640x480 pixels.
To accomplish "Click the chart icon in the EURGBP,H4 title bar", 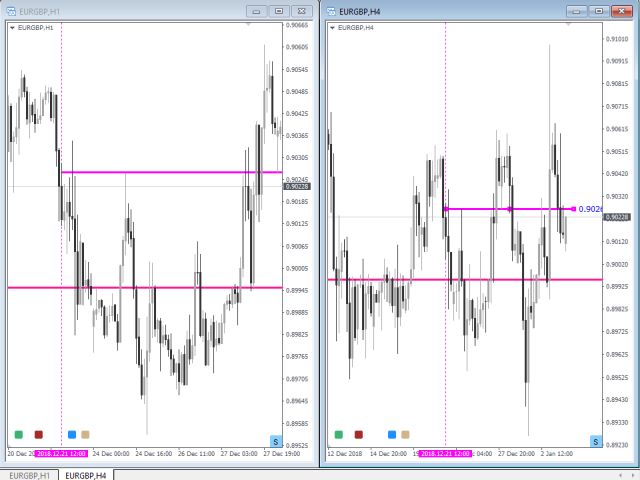I will (x=331, y=11).
